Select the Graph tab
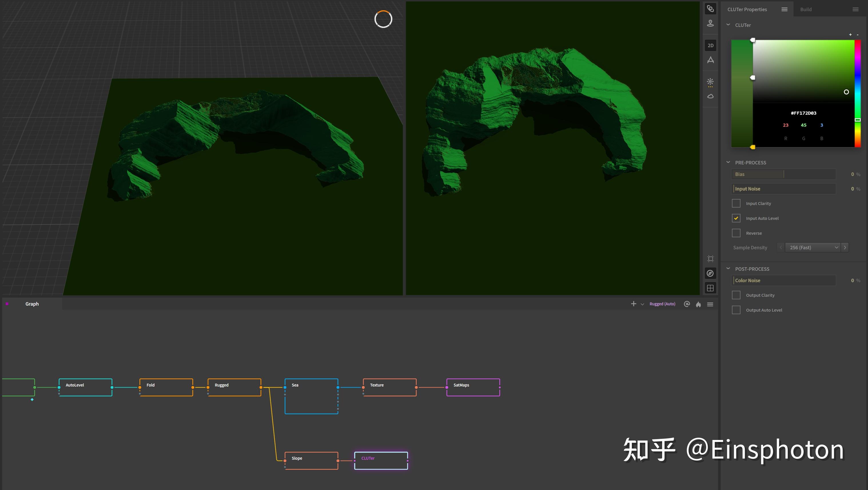 (32, 304)
